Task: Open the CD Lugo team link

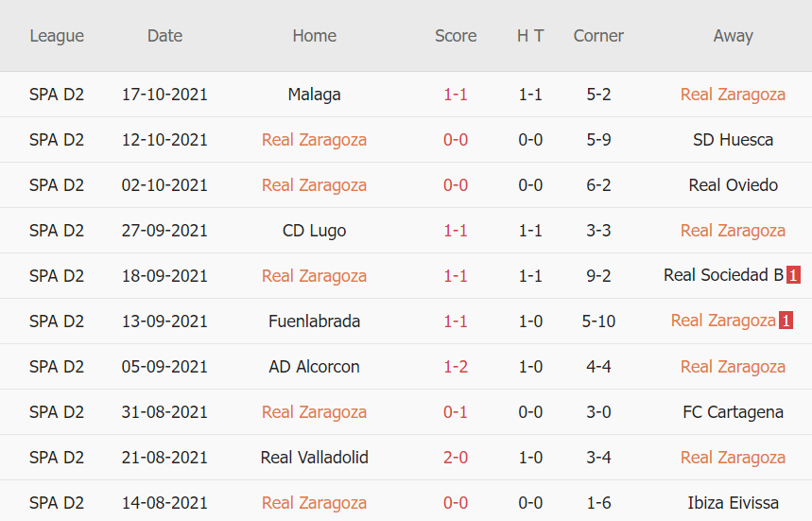Action: (x=315, y=231)
